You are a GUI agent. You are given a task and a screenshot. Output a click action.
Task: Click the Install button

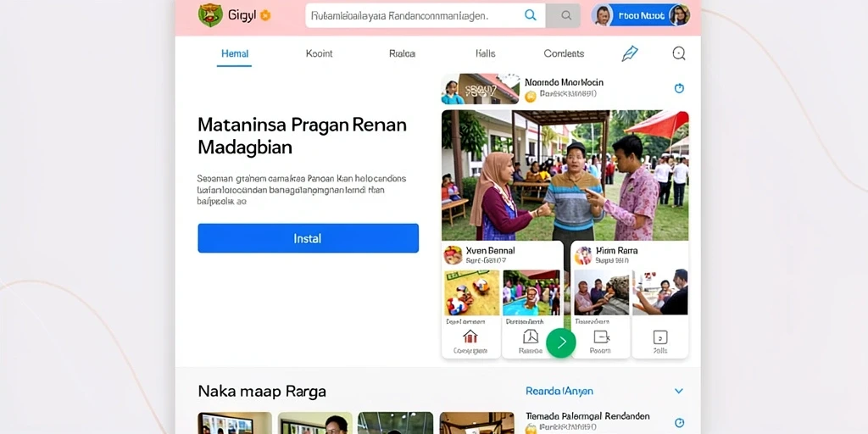[x=309, y=238]
